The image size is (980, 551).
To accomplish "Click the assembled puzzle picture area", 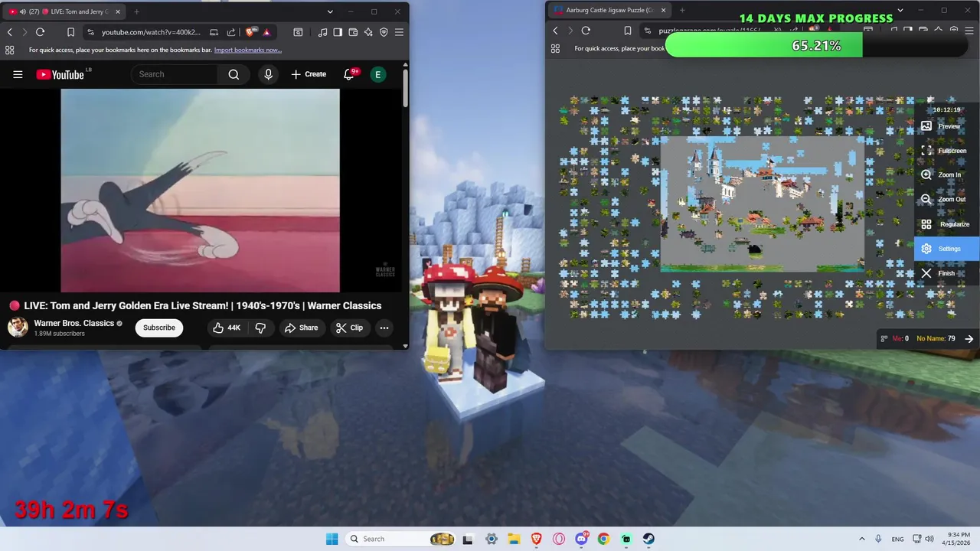I will pos(763,204).
